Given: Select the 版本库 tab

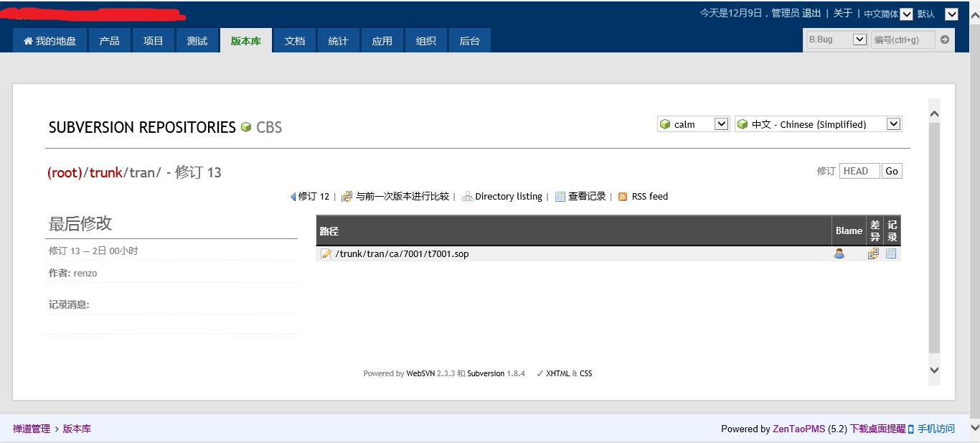Looking at the screenshot, I should point(246,41).
